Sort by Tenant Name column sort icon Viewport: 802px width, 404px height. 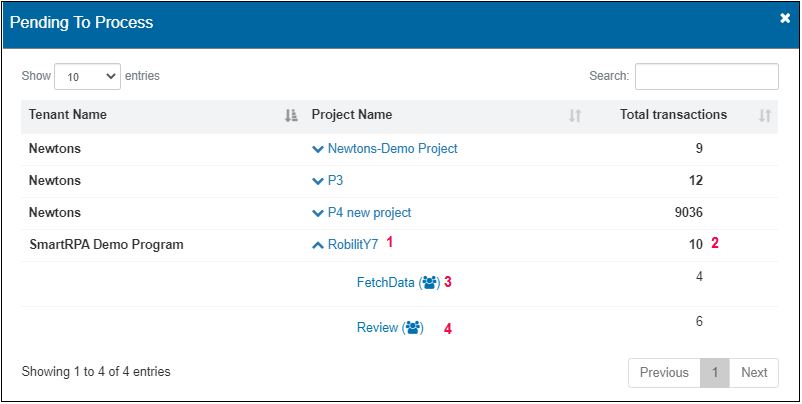coord(291,116)
